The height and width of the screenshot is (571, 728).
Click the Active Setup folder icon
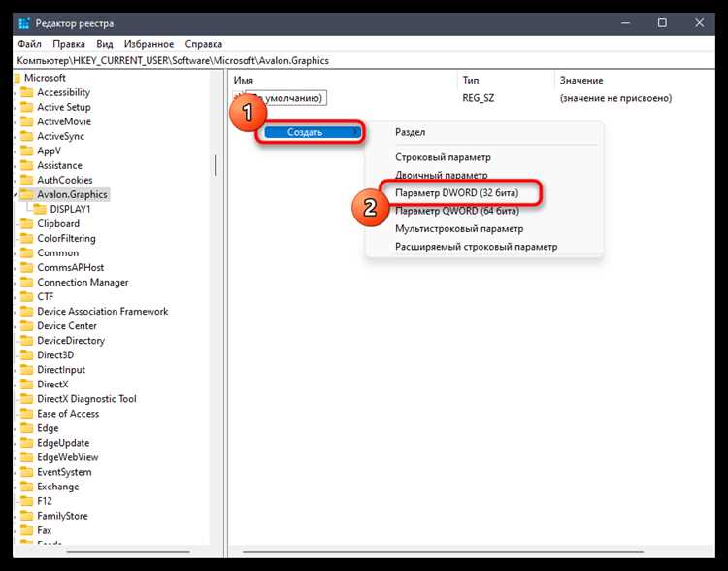click(27, 107)
